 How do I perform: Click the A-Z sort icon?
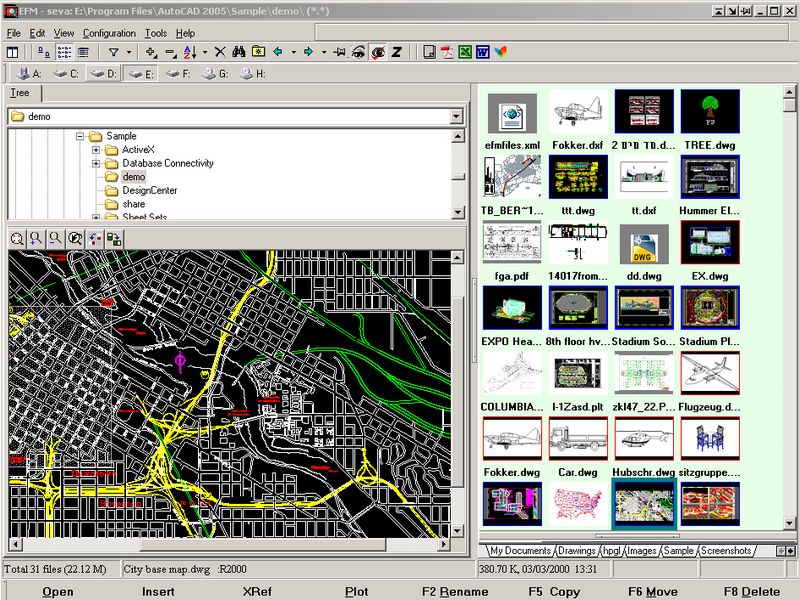pos(190,52)
